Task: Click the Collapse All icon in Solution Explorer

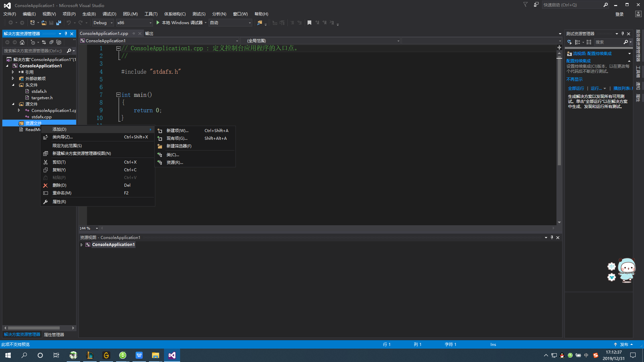Action: tap(51, 42)
